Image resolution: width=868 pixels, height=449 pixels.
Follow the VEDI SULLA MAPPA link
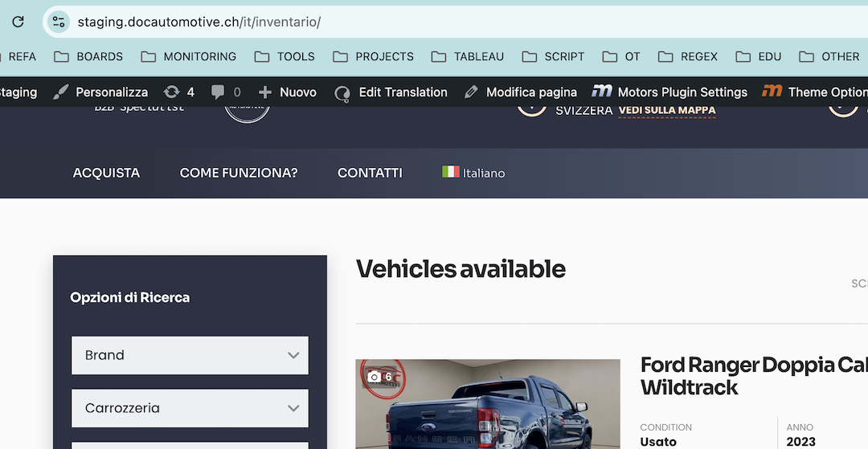[x=666, y=110]
